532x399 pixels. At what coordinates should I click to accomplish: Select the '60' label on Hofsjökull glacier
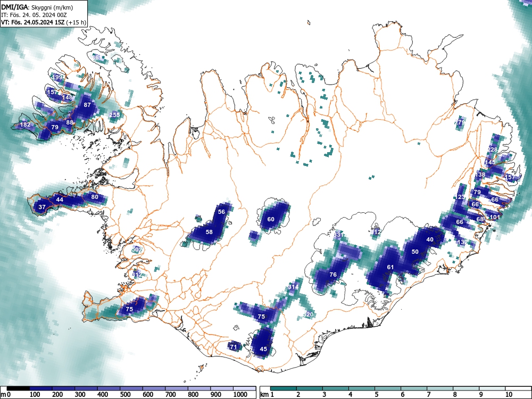(x=271, y=219)
